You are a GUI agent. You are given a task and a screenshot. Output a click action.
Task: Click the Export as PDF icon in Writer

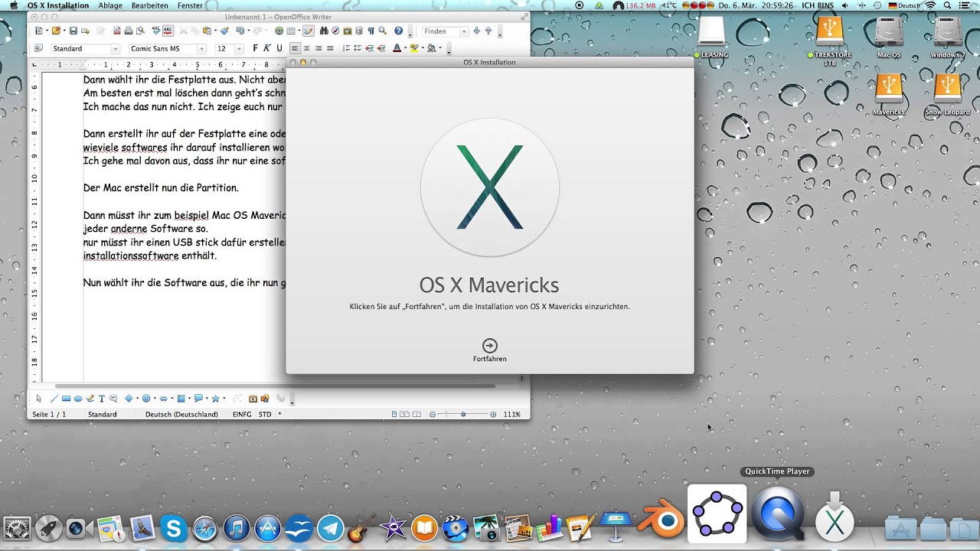[x=117, y=31]
